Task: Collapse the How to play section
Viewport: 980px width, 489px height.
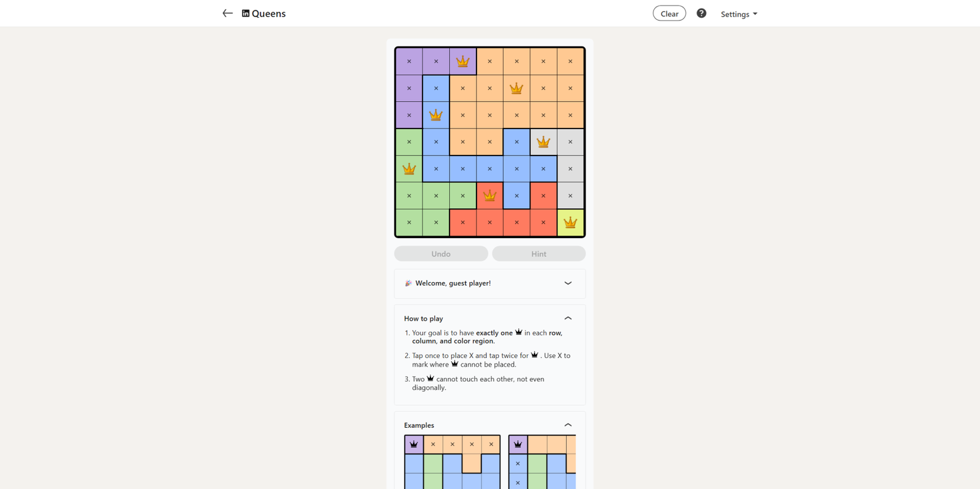Action: [568, 318]
